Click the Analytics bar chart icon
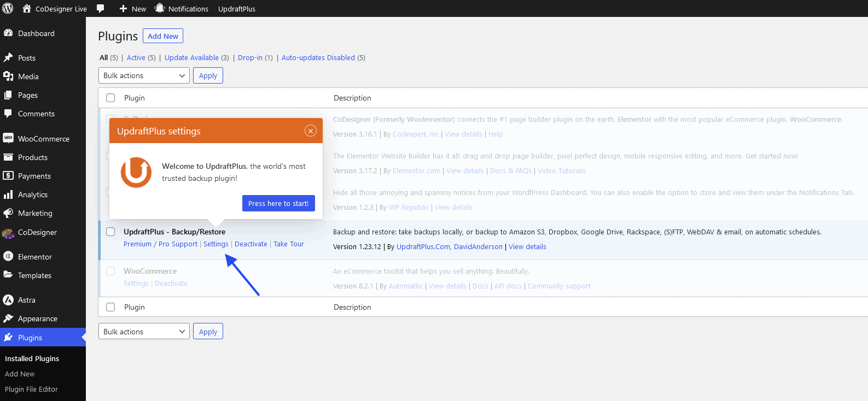This screenshot has height=401, width=868. point(8,194)
